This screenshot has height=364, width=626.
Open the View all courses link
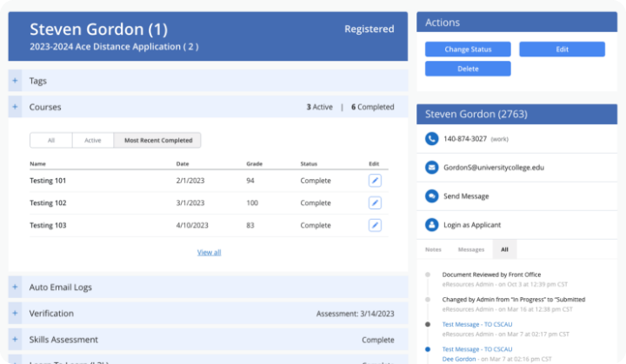point(209,252)
